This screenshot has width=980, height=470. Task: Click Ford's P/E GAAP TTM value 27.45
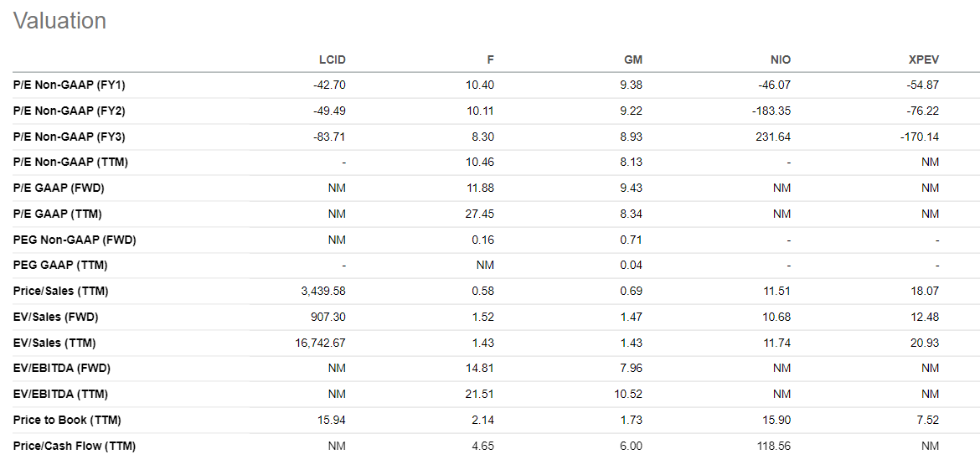coord(480,214)
